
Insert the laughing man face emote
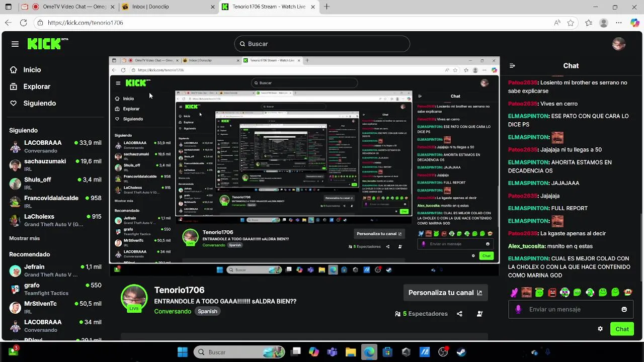(x=526, y=292)
